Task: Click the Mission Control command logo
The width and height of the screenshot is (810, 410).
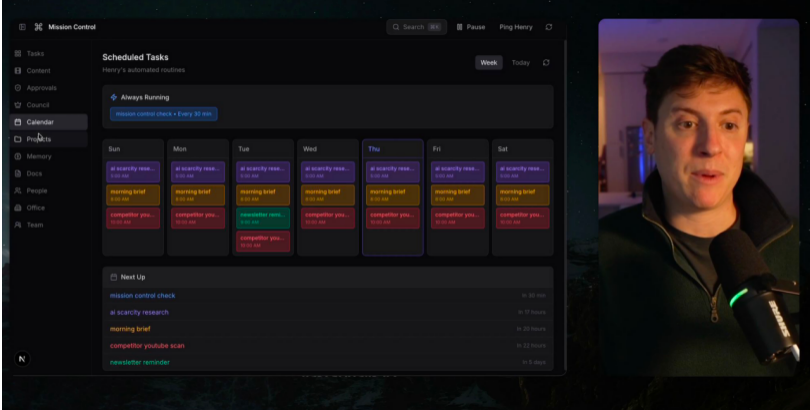Action: click(38, 27)
